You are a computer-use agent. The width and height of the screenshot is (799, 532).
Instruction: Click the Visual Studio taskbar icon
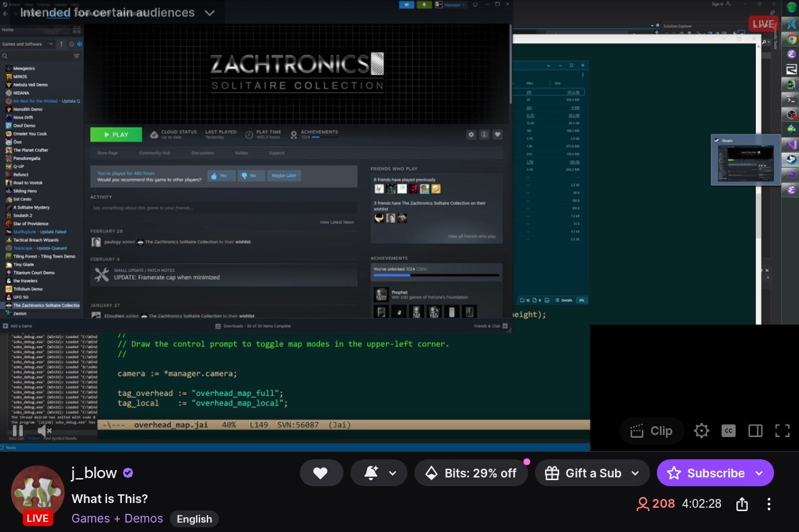791,144
